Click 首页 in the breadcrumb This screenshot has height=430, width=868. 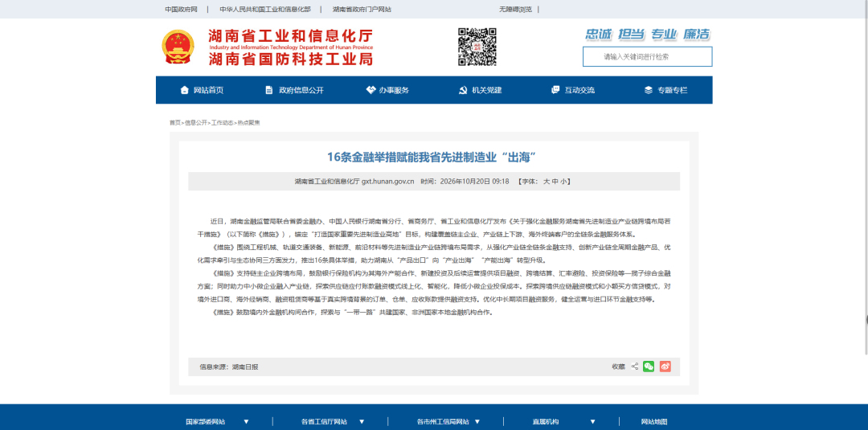(x=175, y=123)
